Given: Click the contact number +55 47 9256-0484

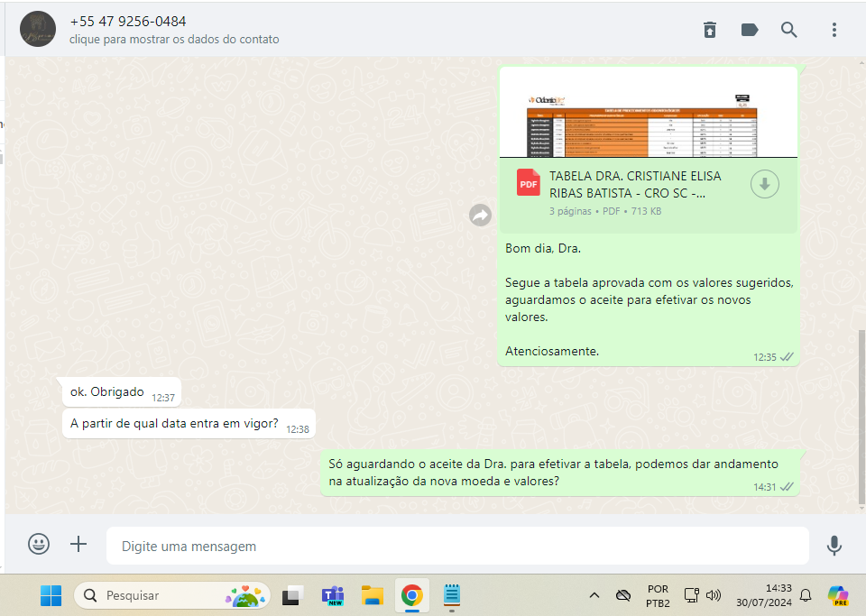Looking at the screenshot, I should [x=127, y=22].
